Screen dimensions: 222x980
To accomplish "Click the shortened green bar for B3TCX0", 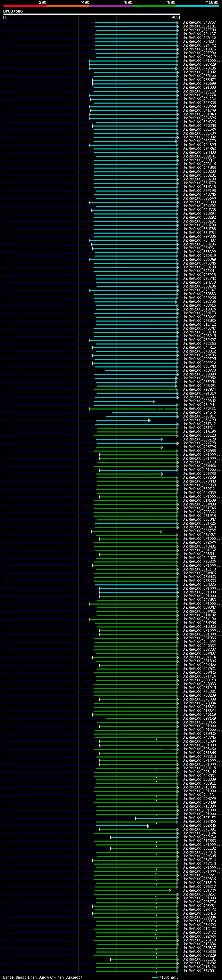I will click(x=133, y=891).
